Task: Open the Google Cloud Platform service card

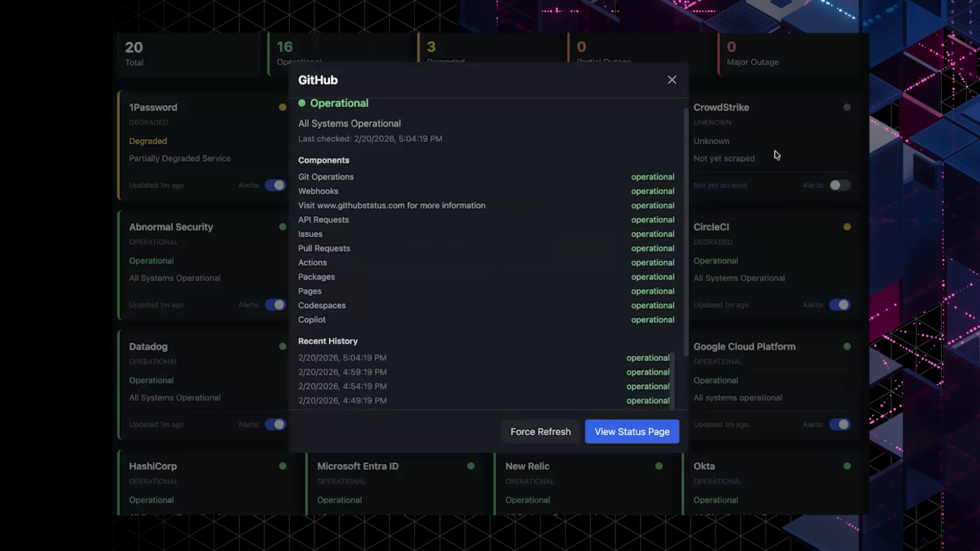Action: (x=776, y=385)
